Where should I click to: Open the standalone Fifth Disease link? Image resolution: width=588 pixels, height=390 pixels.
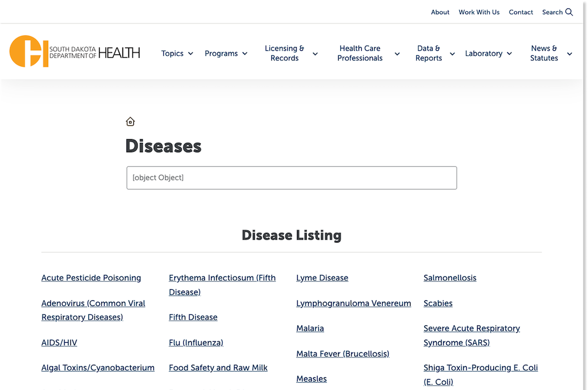pyautogui.click(x=193, y=317)
